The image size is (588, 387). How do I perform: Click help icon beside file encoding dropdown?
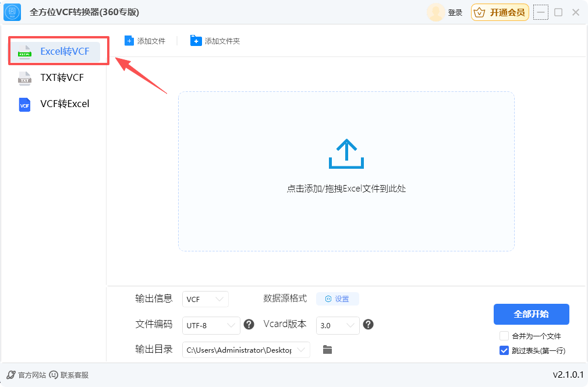coord(249,325)
